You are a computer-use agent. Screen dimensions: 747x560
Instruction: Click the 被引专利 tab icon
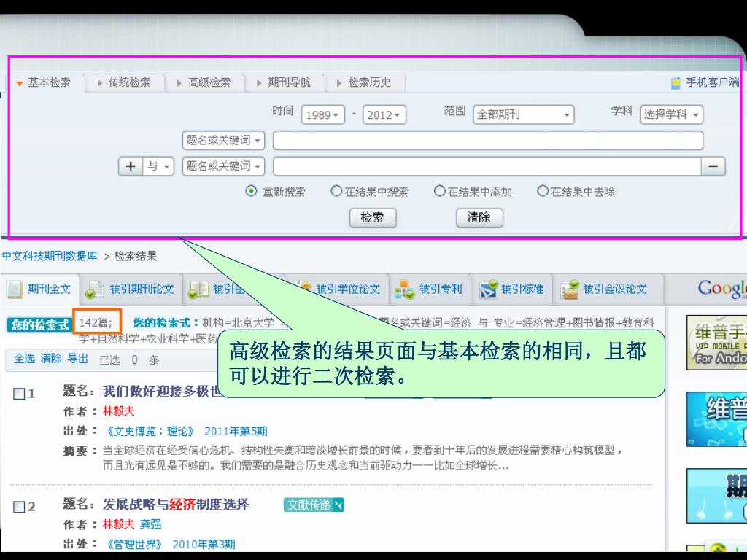click(404, 289)
